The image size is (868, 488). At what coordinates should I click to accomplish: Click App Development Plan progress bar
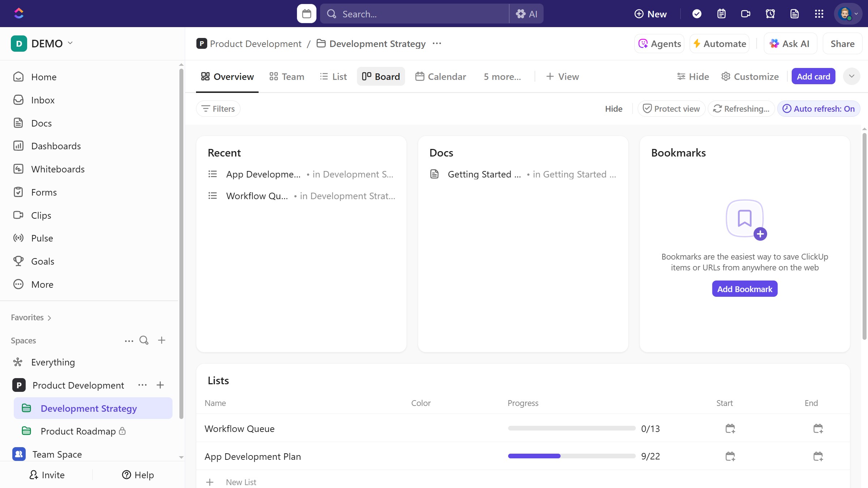[571, 456]
